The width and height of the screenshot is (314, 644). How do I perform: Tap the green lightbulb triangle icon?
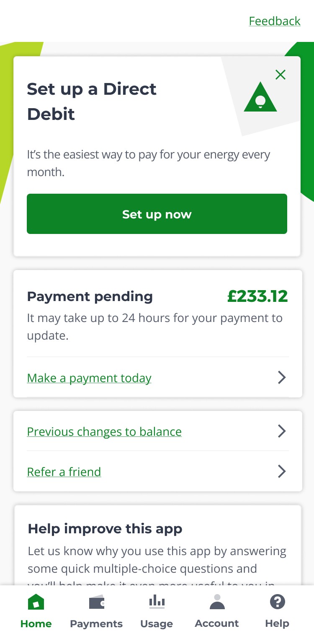pyautogui.click(x=260, y=97)
